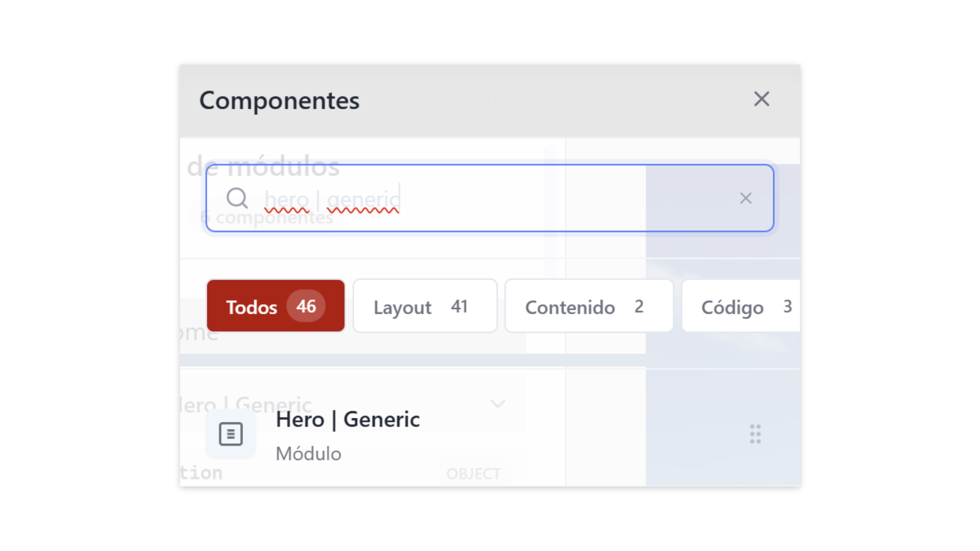Select the Todos filter tab
Screen dimensions: 980x551
coord(252,307)
